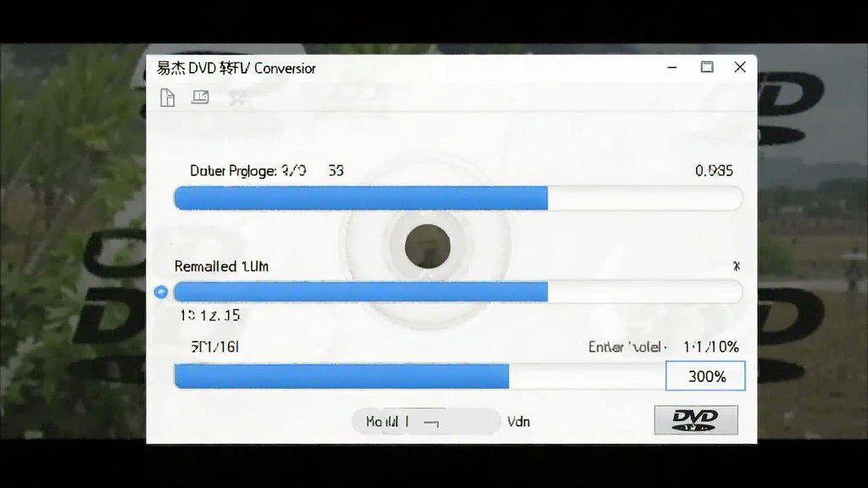This screenshot has width=868, height=488.
Task: Maximize the DVD Conversior window
Action: 707,68
